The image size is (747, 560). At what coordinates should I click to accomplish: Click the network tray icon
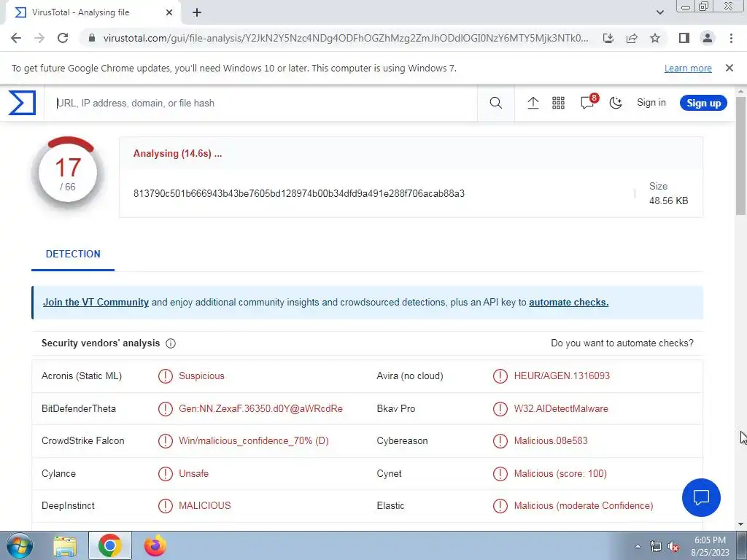pos(656,547)
